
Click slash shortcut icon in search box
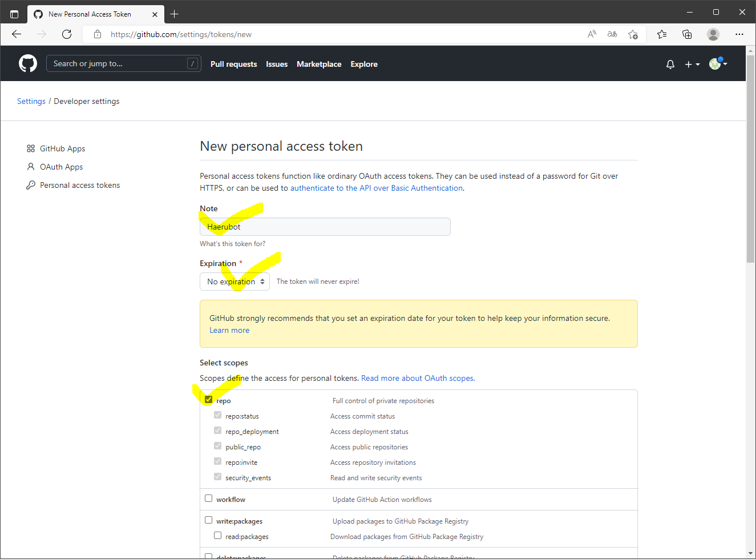point(193,63)
